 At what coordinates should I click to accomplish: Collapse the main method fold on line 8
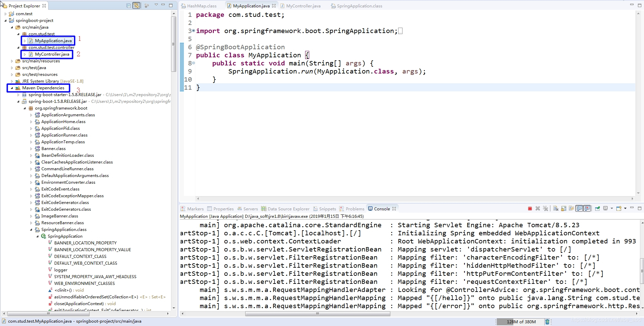point(193,63)
